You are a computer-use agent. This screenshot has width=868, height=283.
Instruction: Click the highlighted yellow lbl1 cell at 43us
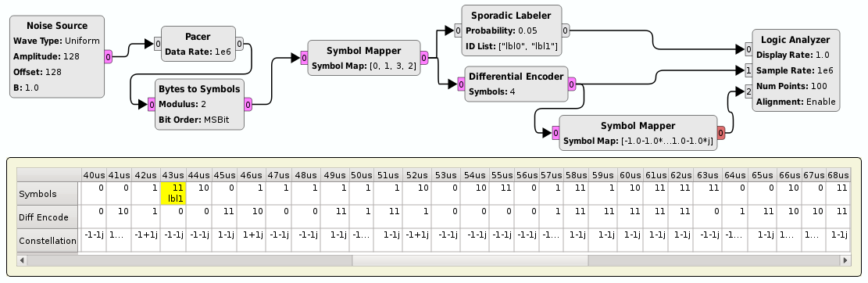pyautogui.click(x=173, y=193)
